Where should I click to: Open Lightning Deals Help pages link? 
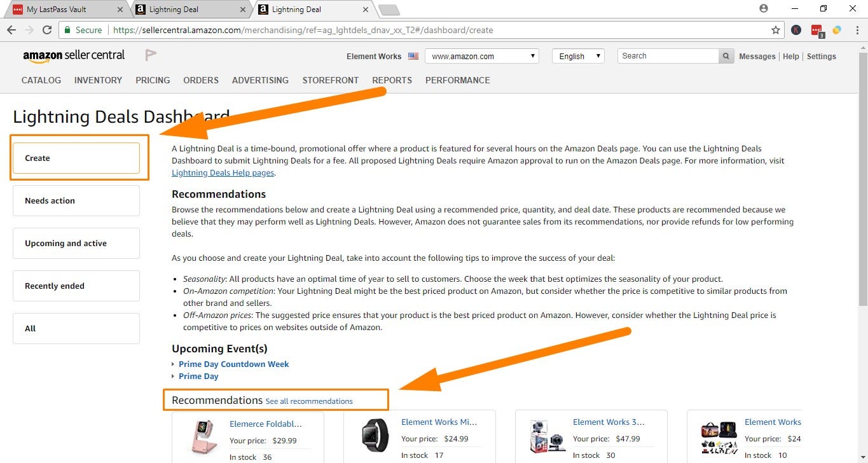coord(223,172)
